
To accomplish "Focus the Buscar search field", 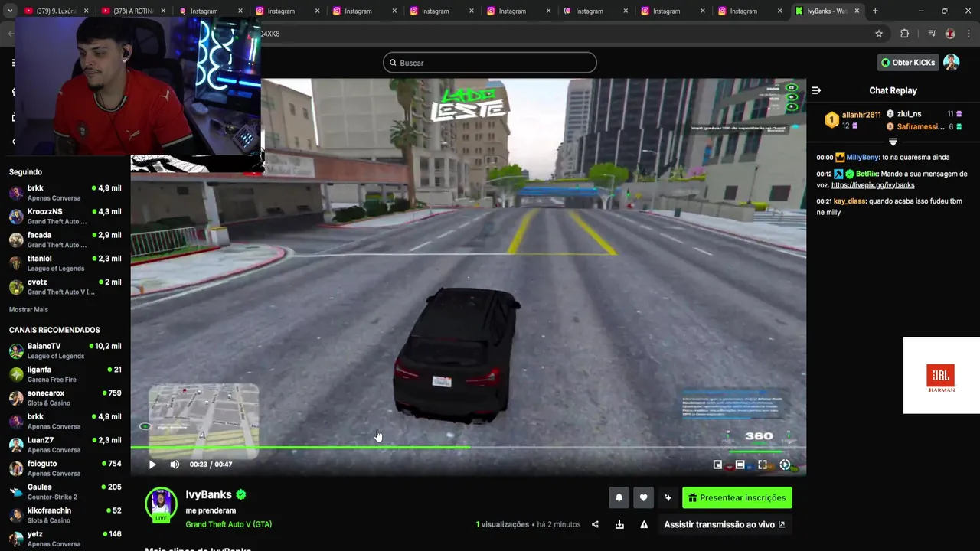I will point(490,63).
